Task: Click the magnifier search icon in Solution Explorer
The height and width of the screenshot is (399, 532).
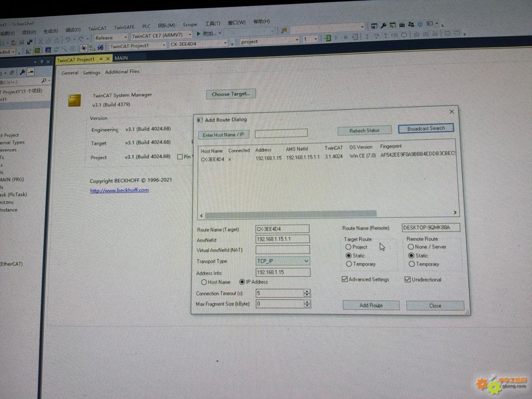Action: (x=44, y=81)
